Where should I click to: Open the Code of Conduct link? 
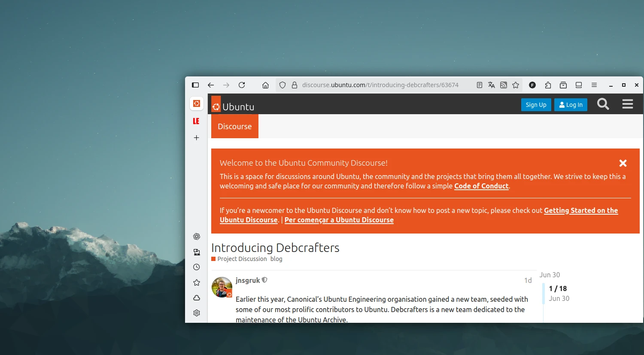pyautogui.click(x=481, y=186)
